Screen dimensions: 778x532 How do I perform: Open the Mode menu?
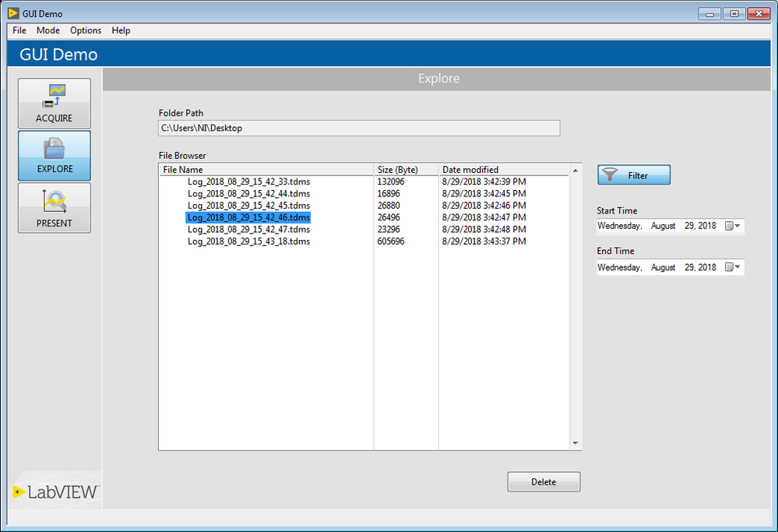coord(48,30)
